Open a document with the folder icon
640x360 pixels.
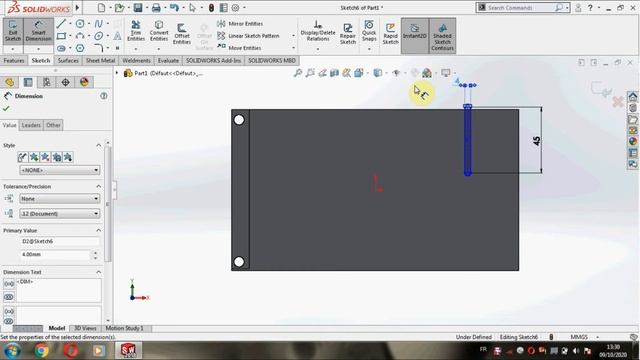(119, 7)
